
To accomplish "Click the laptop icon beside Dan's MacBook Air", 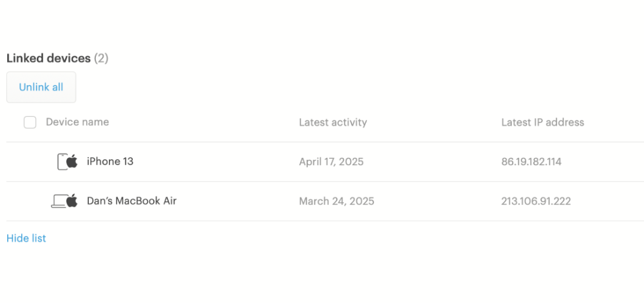I will 59,201.
